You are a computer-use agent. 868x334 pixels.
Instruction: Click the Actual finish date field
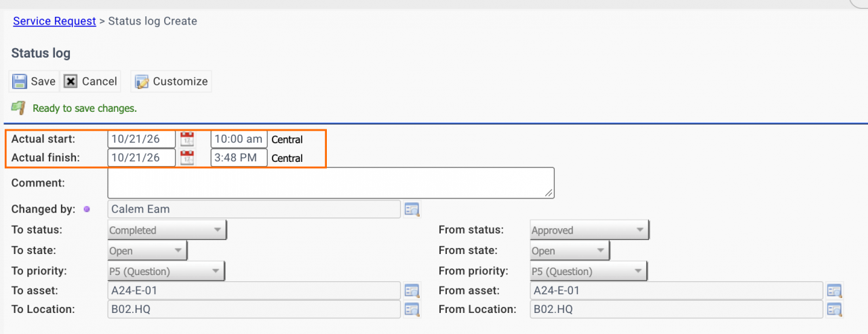click(x=142, y=158)
